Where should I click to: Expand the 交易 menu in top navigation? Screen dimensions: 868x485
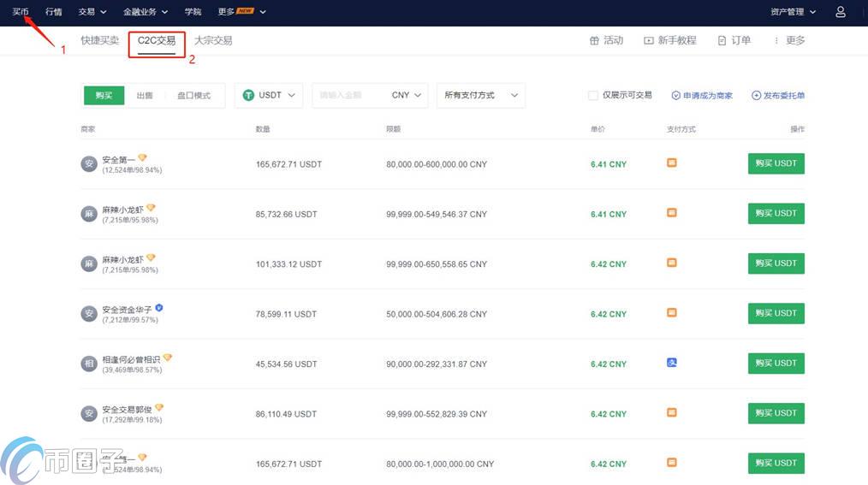(92, 12)
